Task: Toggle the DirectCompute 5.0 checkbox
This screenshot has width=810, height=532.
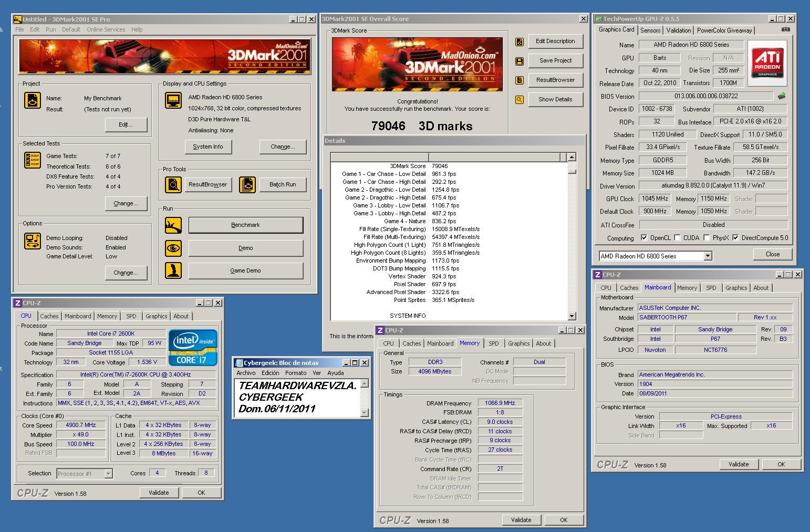Action: 735,238
